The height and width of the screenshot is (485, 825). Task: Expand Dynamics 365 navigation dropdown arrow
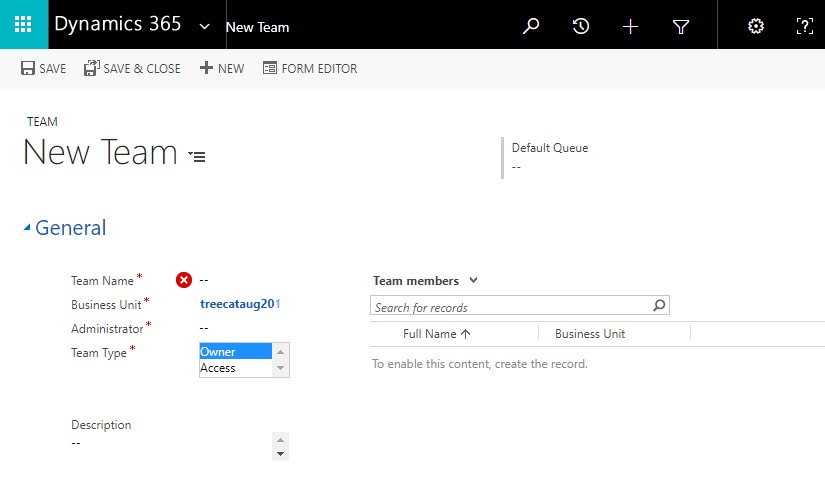(205, 26)
